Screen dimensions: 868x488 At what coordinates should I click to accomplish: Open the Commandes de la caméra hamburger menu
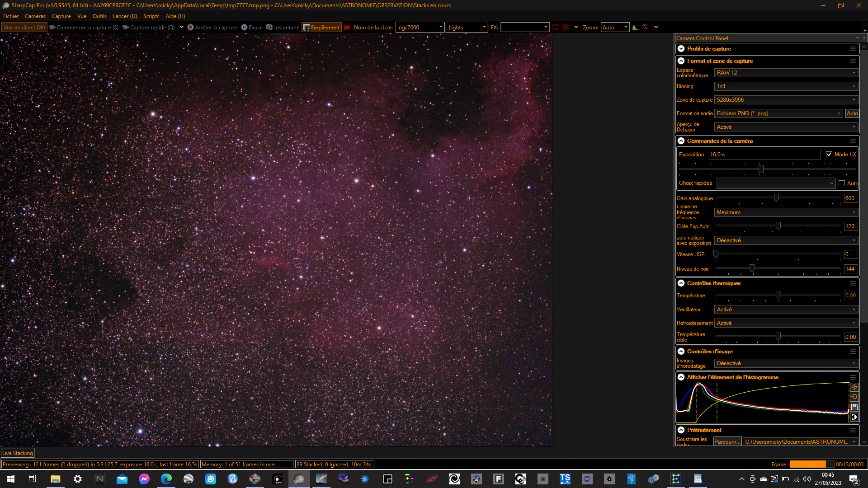tap(853, 141)
